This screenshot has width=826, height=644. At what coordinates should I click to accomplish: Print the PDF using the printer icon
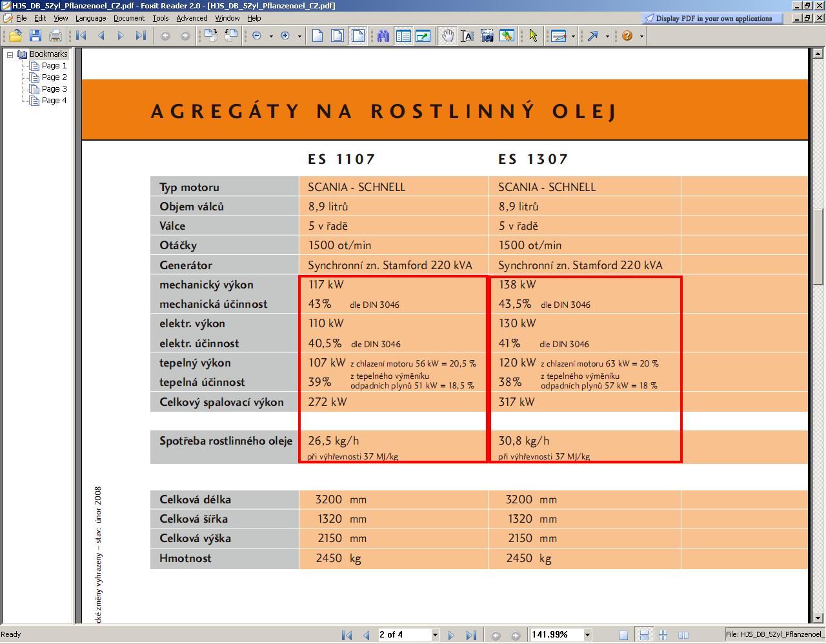56,36
